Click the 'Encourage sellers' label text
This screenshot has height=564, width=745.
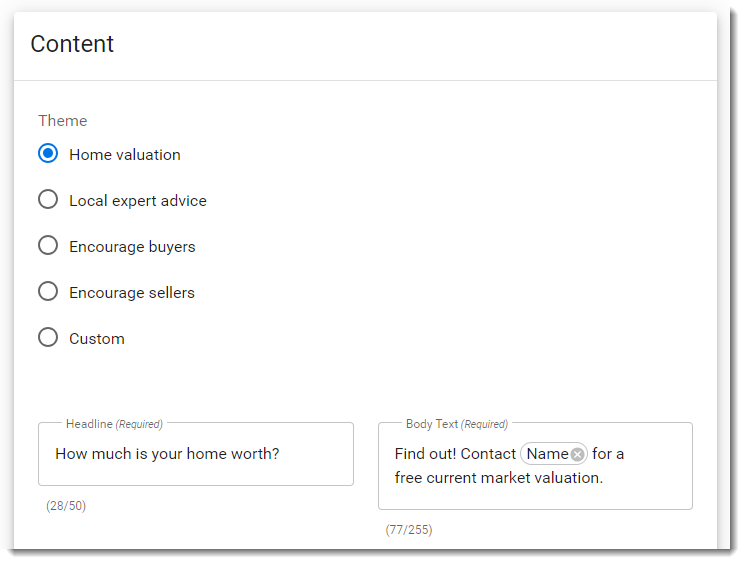click(132, 293)
